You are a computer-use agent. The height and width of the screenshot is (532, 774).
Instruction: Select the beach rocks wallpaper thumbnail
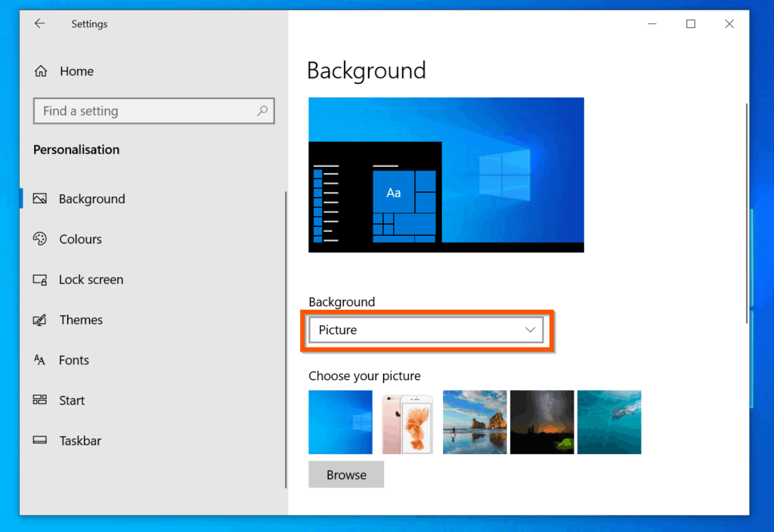475,422
